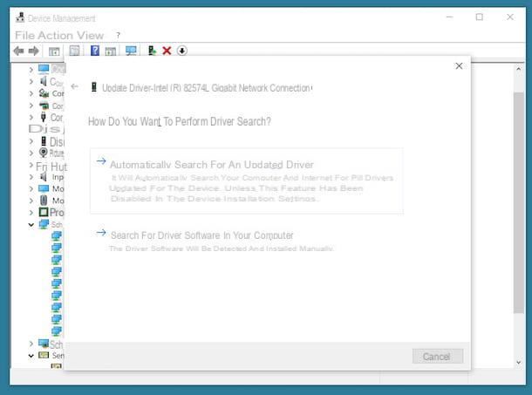
Task: Expand the Pro processors tree node
Action: pos(31,213)
